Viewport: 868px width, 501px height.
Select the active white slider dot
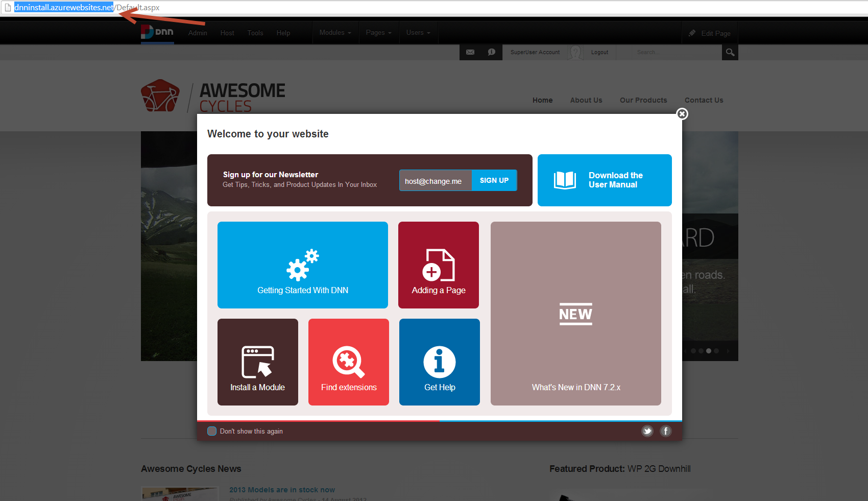click(x=709, y=351)
